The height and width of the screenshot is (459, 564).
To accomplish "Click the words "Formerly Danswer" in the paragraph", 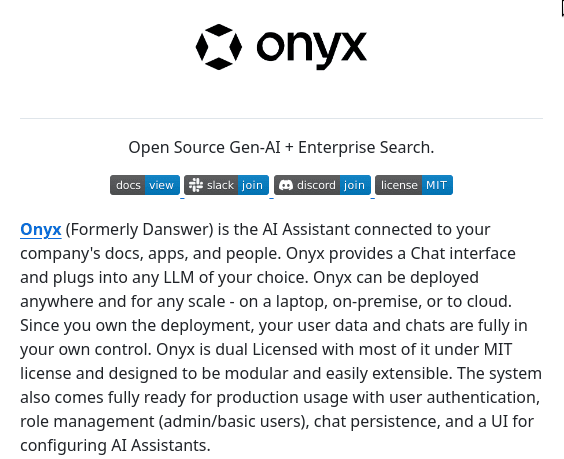I will 140,230.
